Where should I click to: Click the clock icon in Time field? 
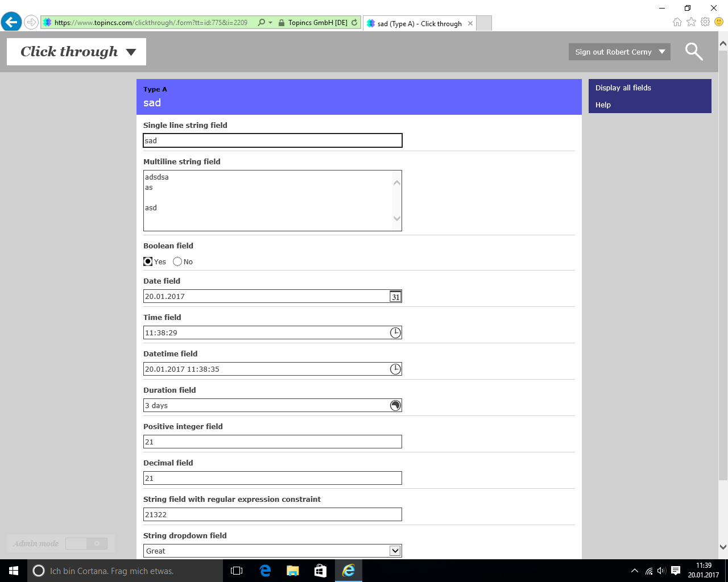(x=395, y=333)
